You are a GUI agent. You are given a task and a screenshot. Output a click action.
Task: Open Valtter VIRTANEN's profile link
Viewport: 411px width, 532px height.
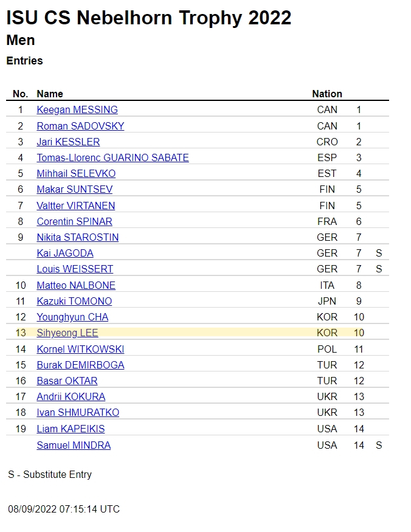(x=75, y=206)
